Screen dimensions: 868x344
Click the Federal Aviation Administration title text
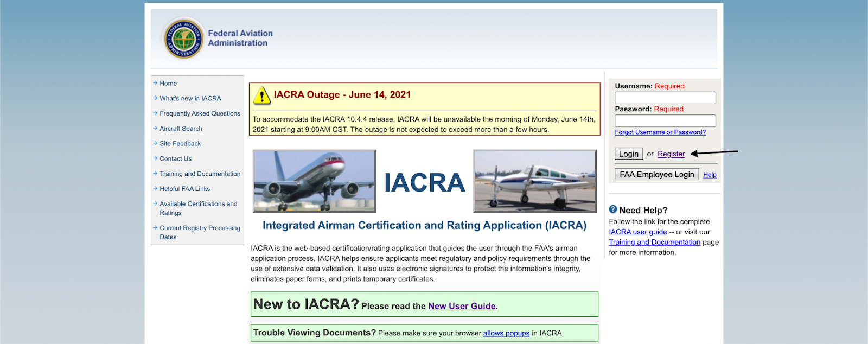pyautogui.click(x=240, y=38)
